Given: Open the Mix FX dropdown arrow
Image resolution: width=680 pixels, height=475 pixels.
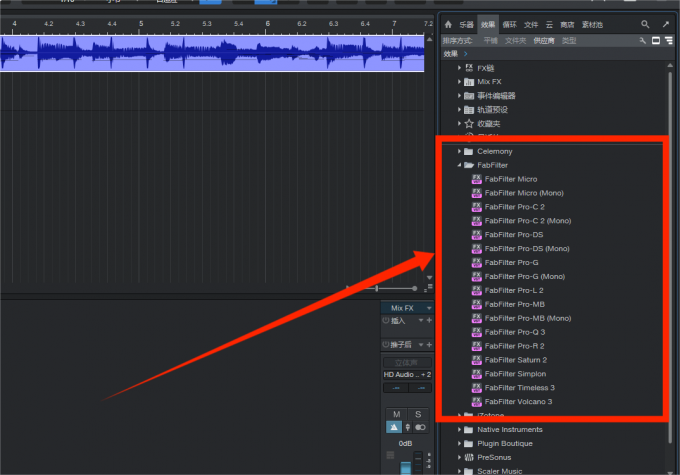Looking at the screenshot, I should (429, 308).
